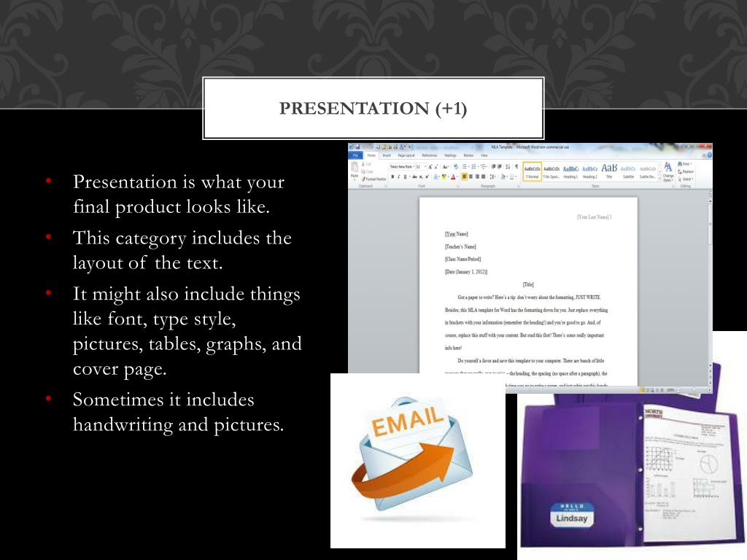The image size is (747, 560).
Task: Open the Line Spacing dropdown
Action: coord(492,176)
